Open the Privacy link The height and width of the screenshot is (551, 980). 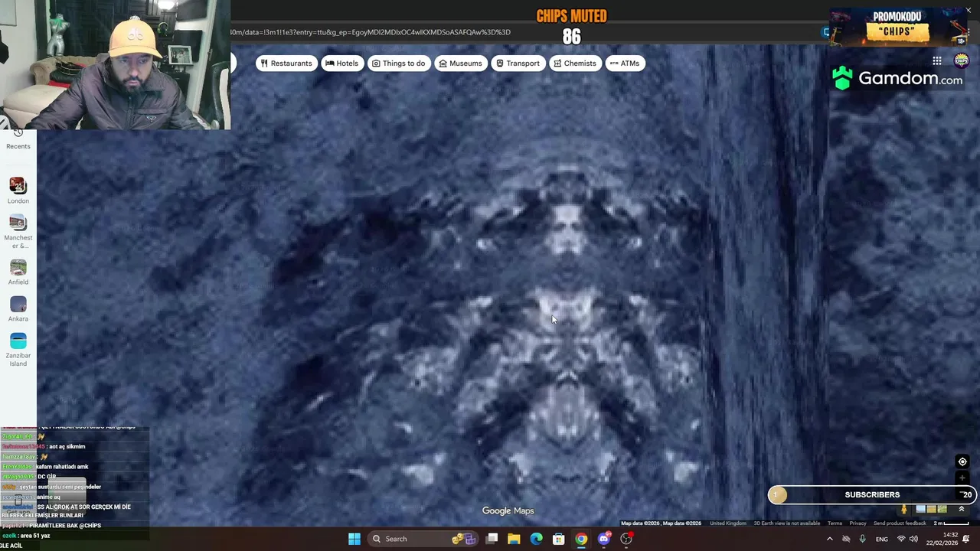[857, 523]
